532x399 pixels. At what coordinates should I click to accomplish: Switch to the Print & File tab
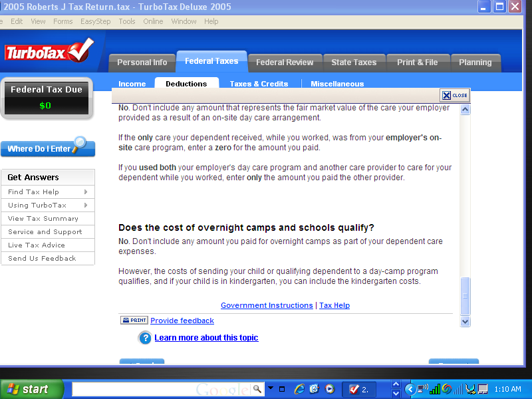tap(418, 63)
